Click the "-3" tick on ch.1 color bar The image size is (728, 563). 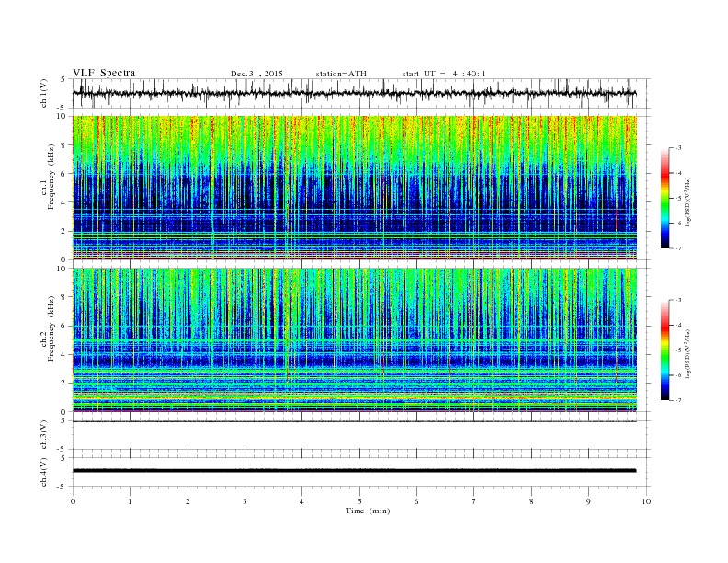(678, 148)
